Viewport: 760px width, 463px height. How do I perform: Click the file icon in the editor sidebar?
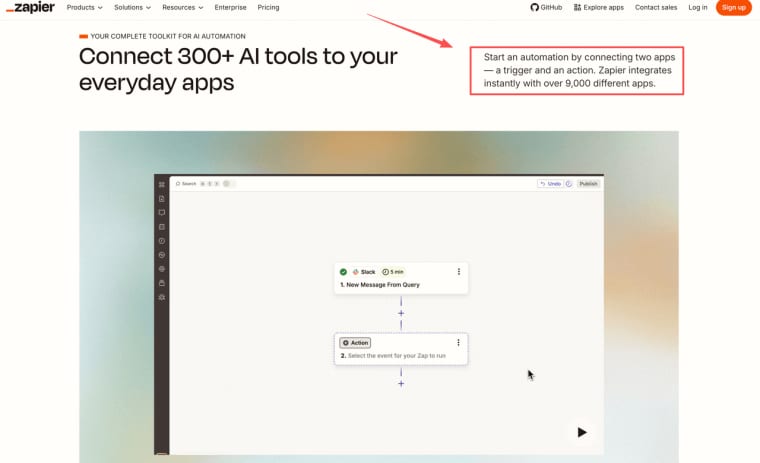pyautogui.click(x=162, y=199)
